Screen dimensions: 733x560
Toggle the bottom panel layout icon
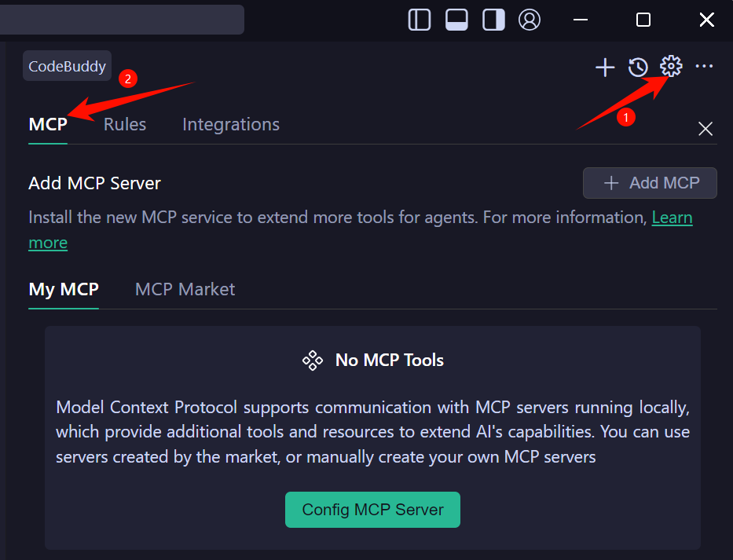(x=456, y=20)
